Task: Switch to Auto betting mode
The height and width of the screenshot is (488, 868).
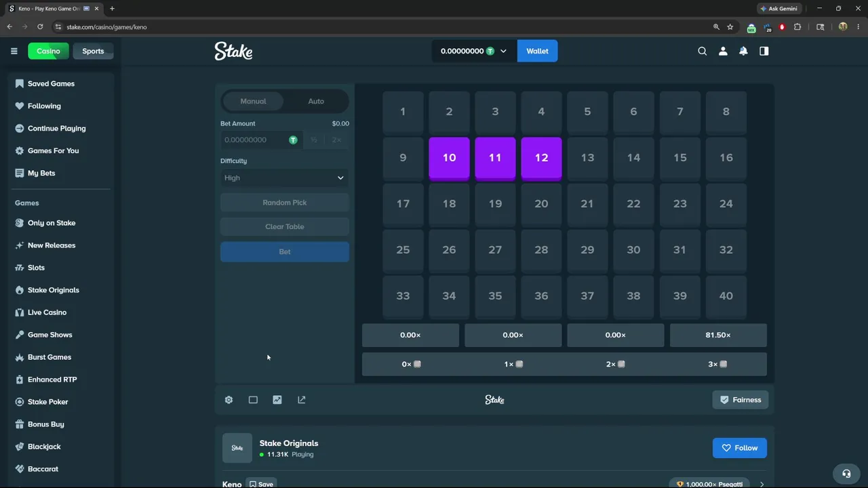Action: [316, 101]
